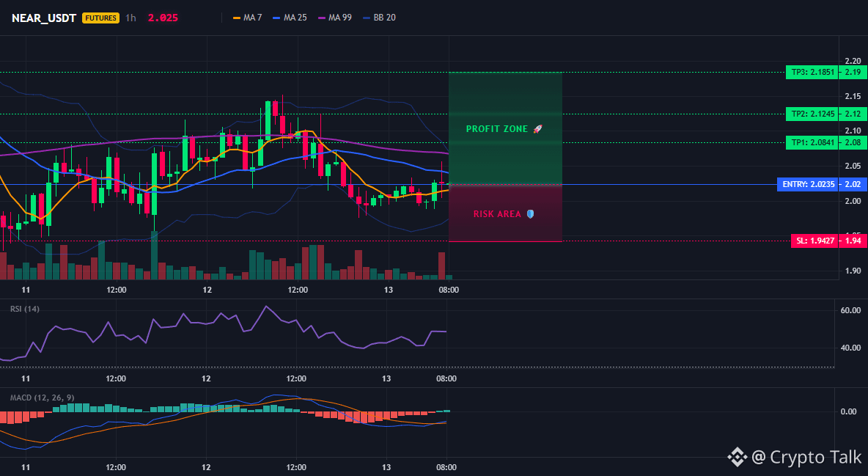This screenshot has height=476, width=868.
Task: Click the 08:00 time marker under MACD panel
Action: (446, 468)
